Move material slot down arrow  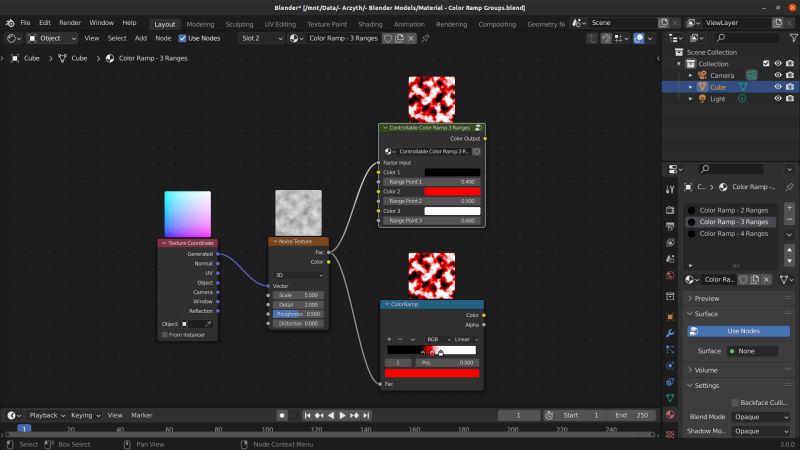[x=789, y=261]
